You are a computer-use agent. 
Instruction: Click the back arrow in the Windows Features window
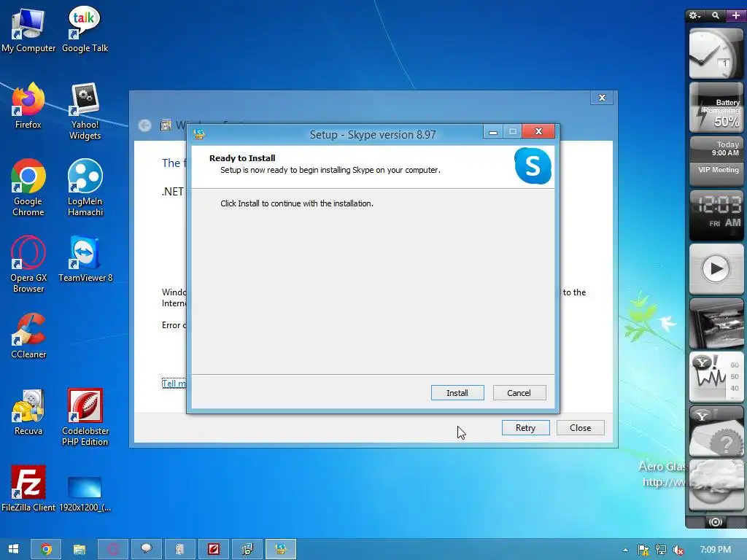pyautogui.click(x=145, y=125)
